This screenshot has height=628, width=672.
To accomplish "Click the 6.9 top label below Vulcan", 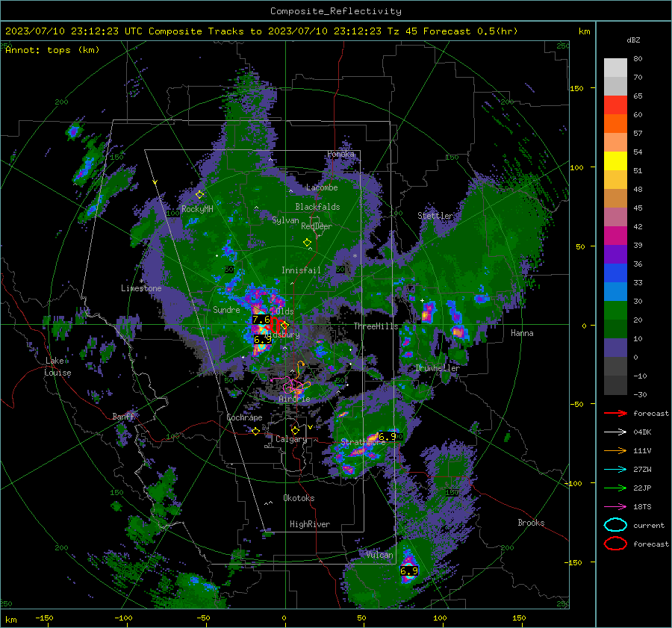I will 409,571.
